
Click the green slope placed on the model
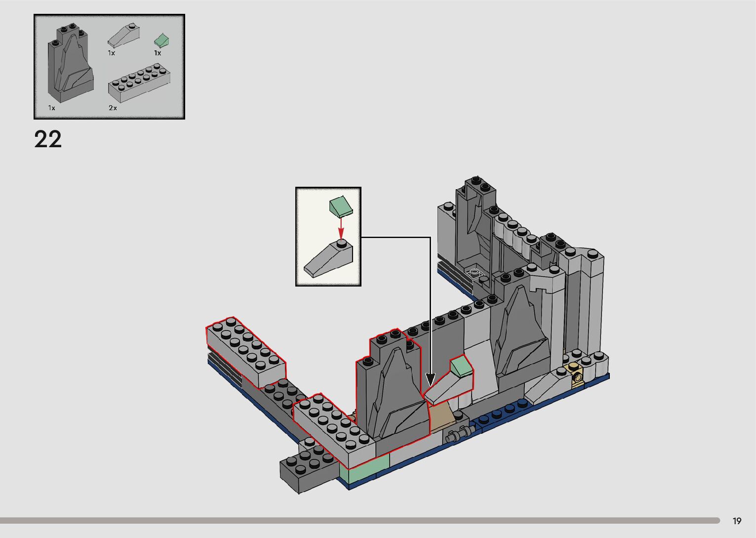coord(461,368)
